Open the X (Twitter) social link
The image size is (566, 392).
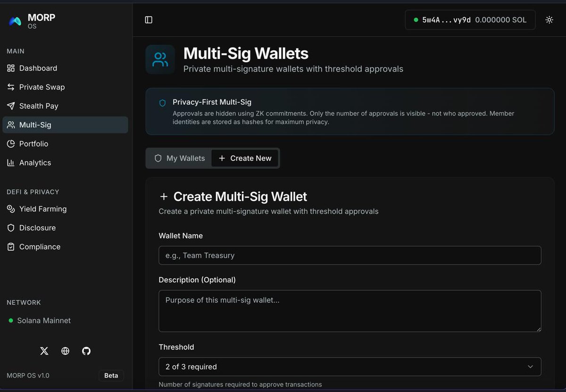click(x=44, y=351)
